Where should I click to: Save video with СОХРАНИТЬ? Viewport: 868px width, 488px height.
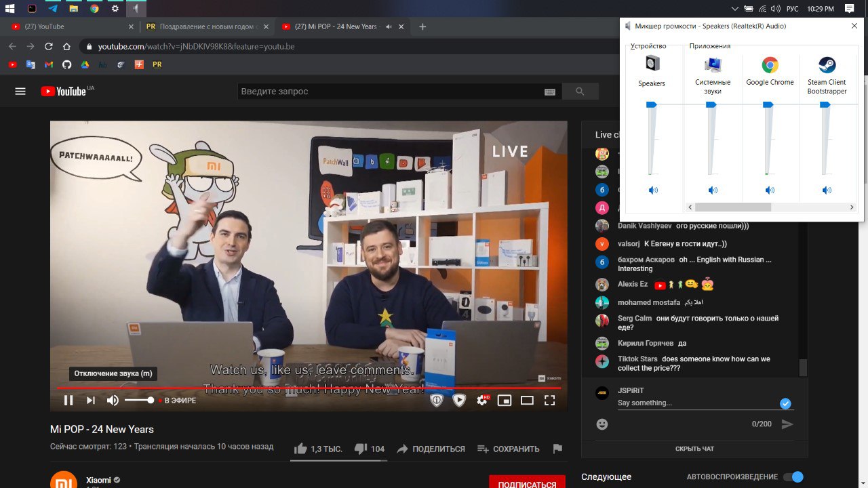(509, 449)
